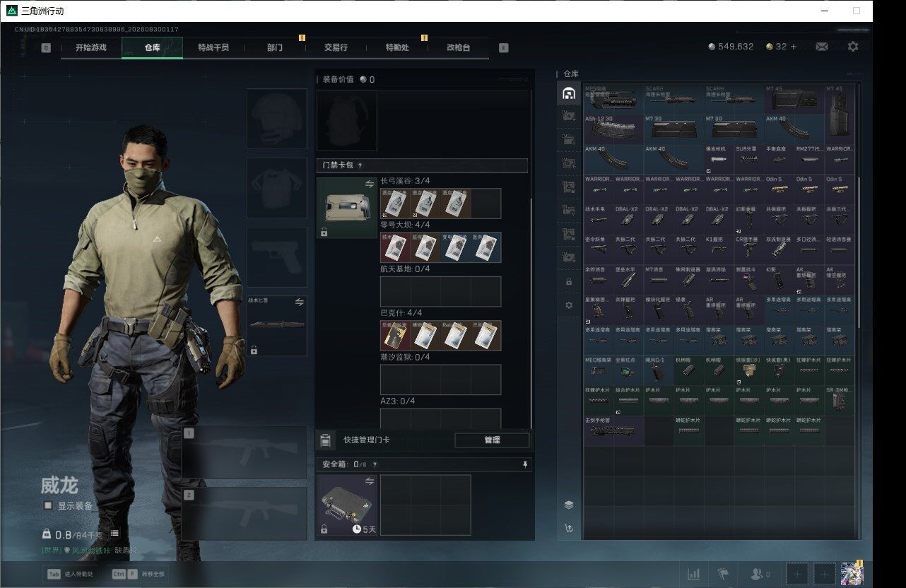The image size is (906, 588).
Task: Click the first keycard in 零号大坝 row
Action: click(x=395, y=247)
